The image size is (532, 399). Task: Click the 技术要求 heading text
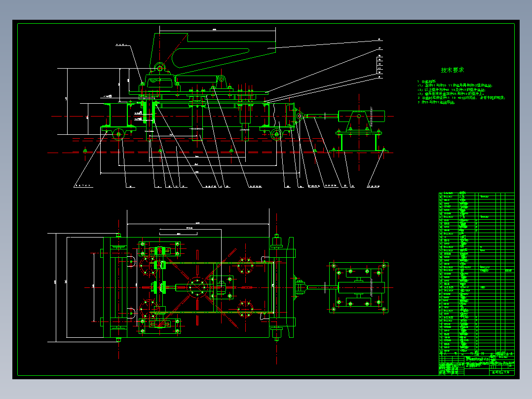pos(452,70)
